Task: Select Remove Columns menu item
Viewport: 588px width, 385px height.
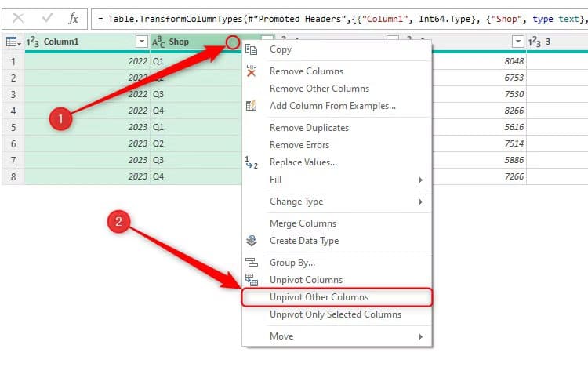Action: 337,71
